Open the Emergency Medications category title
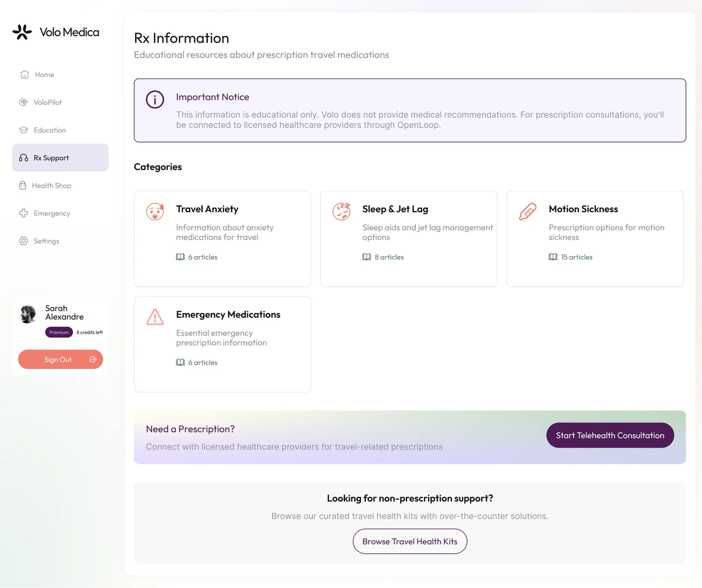The image size is (702, 588). [228, 314]
